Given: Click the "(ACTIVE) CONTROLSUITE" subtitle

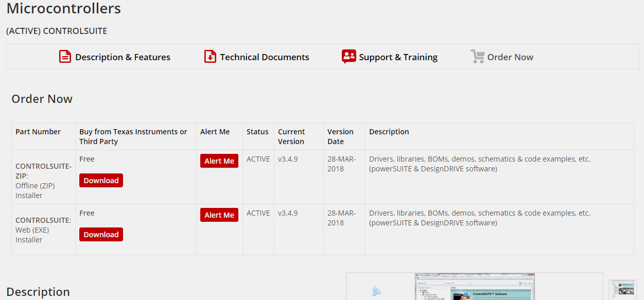Looking at the screenshot, I should coord(57,31).
